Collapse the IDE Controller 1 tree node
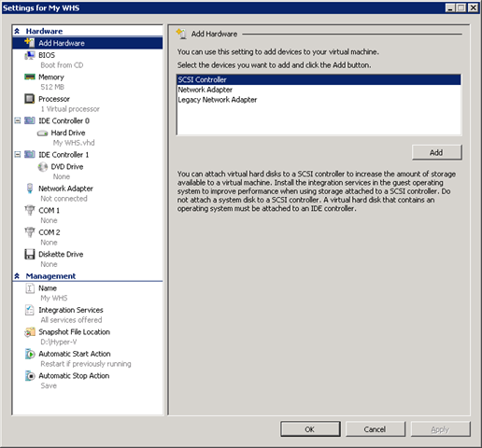The width and height of the screenshot is (482, 448). (x=18, y=155)
